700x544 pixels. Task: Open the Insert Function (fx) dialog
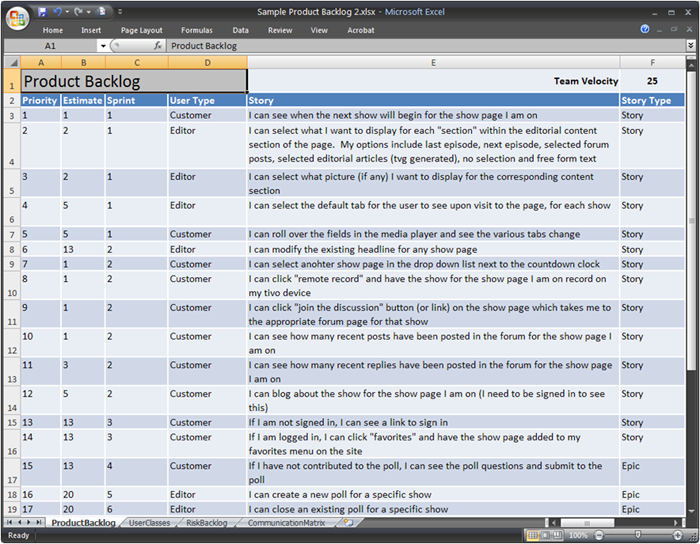point(158,46)
